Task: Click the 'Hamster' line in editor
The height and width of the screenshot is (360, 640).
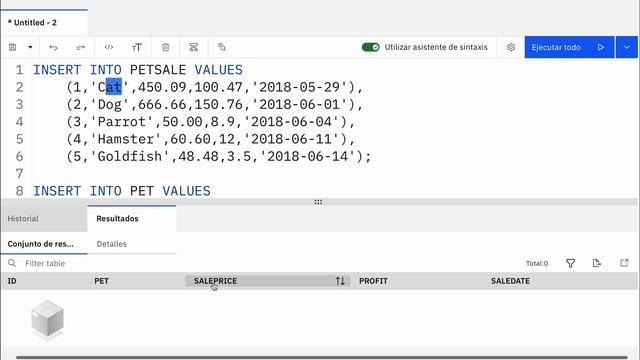Action: (210, 139)
